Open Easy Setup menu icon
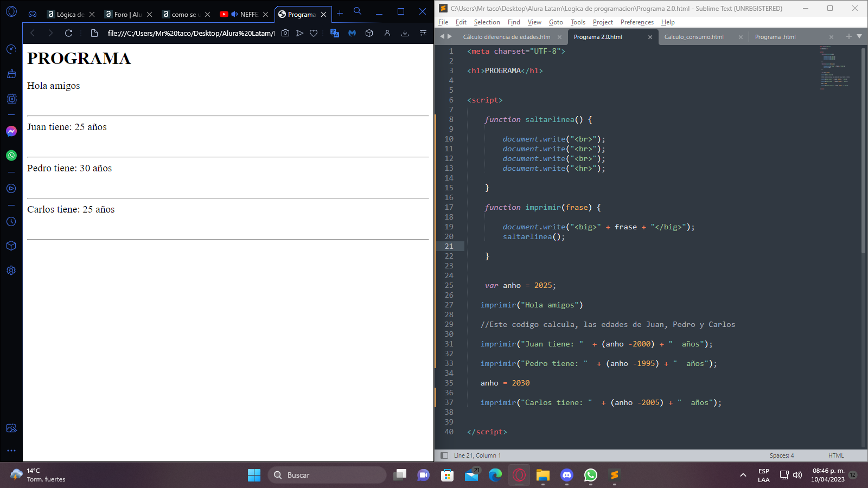 [x=423, y=33]
